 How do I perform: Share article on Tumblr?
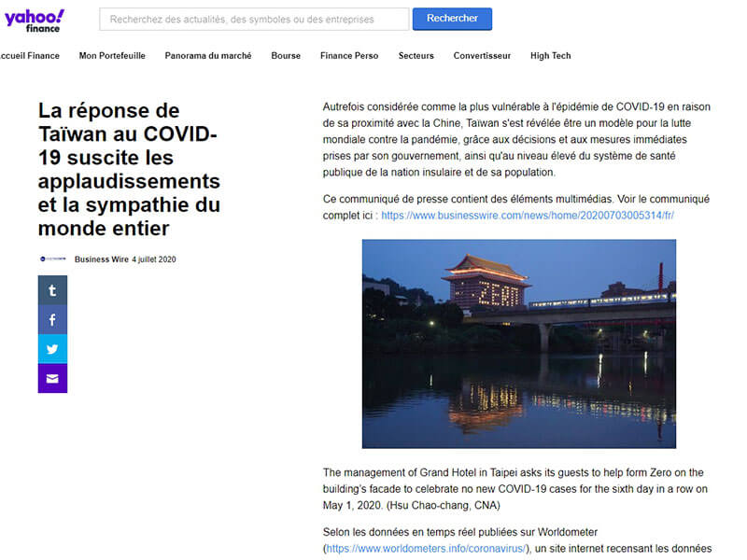pos(52,290)
